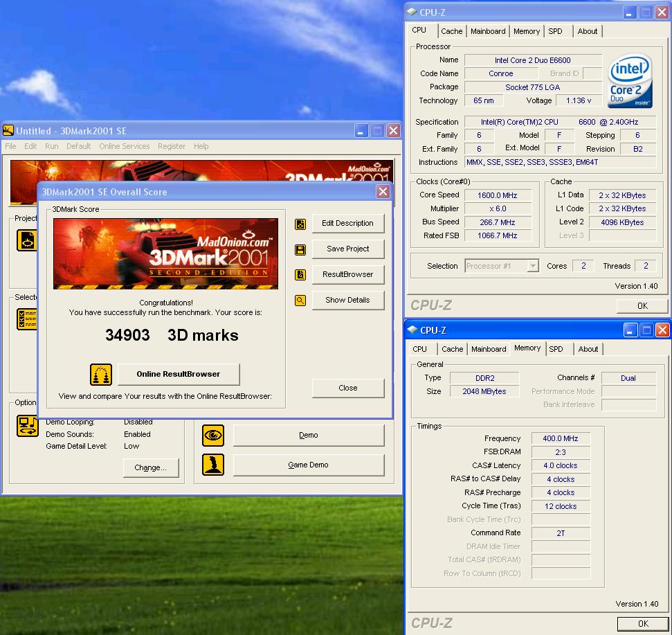Click the Close button in score dialog

pyautogui.click(x=347, y=388)
